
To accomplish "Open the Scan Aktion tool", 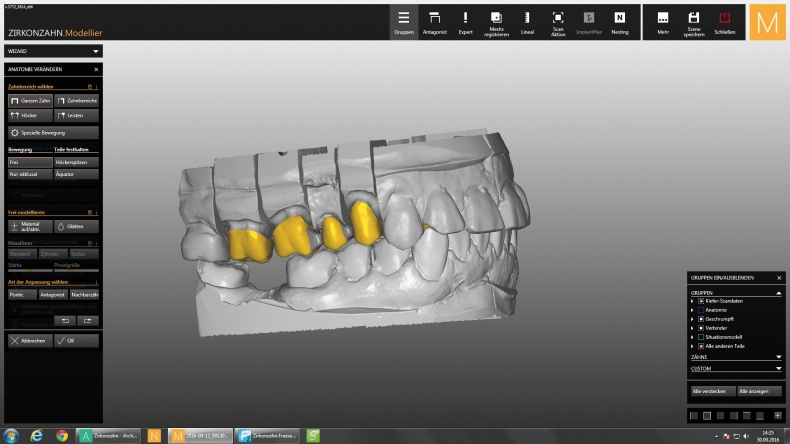I will (x=558, y=23).
